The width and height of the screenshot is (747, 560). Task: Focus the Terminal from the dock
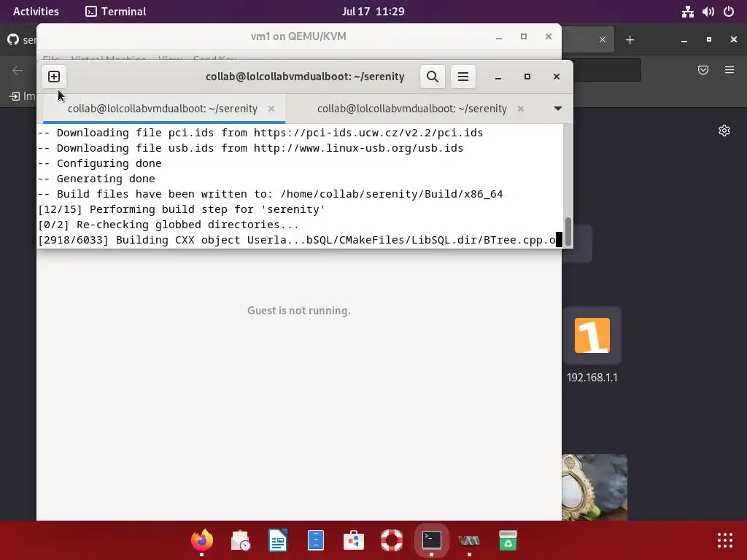coord(432,540)
